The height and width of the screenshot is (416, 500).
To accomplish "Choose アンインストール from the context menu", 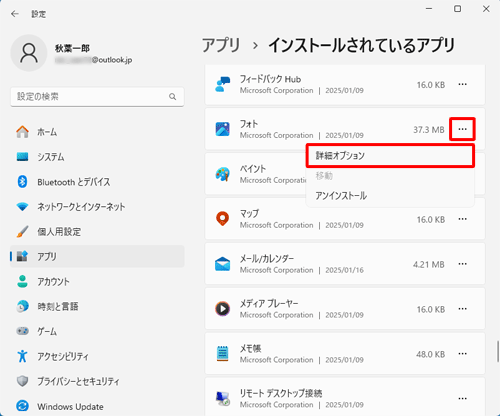I will coord(390,196).
